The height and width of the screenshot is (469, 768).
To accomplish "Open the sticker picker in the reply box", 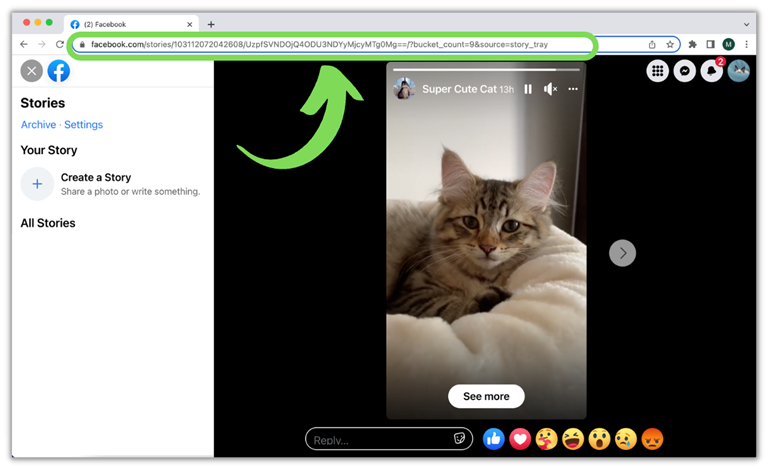I will click(x=459, y=439).
